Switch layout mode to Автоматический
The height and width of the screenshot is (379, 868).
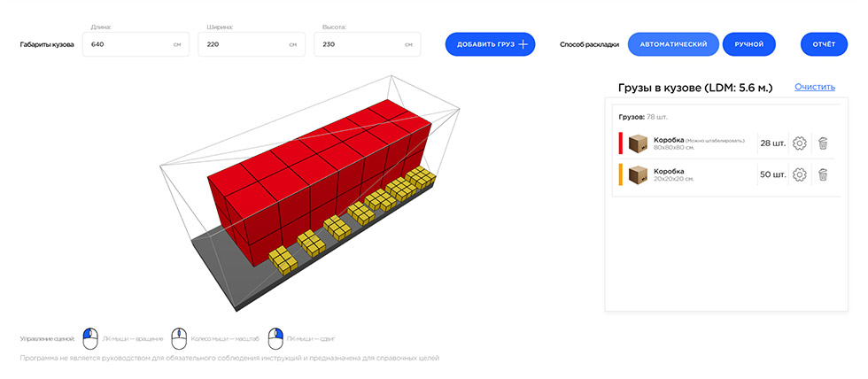pyautogui.click(x=672, y=43)
